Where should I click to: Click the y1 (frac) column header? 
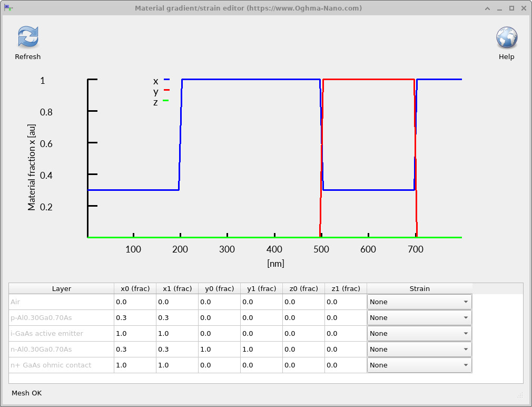(x=261, y=288)
